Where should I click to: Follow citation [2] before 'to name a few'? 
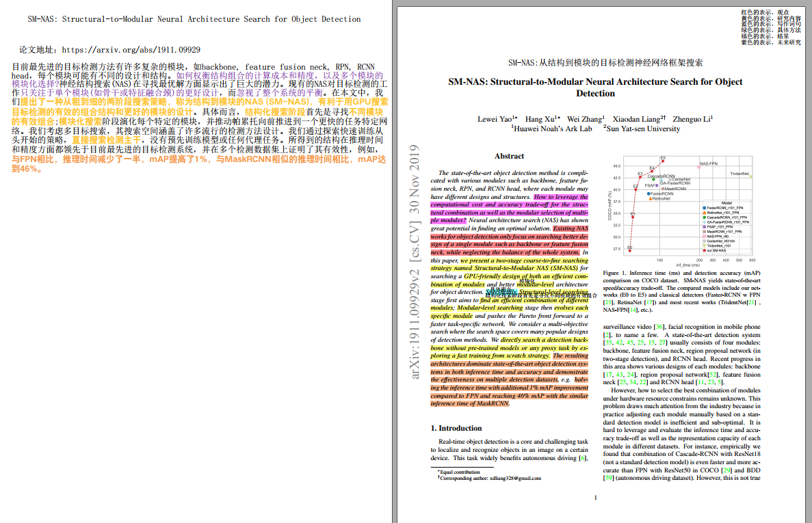(607, 335)
